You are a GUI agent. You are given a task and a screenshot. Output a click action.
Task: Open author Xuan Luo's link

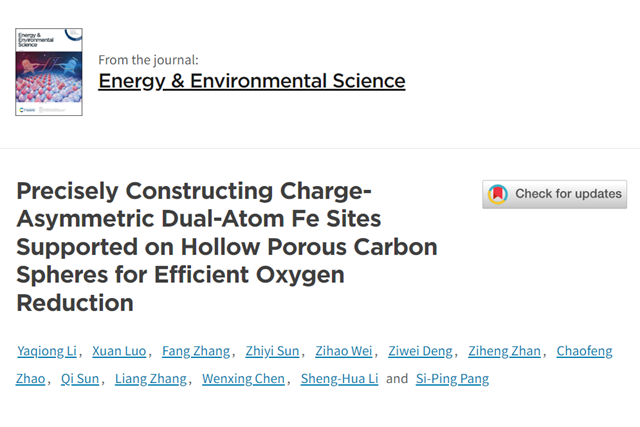119,351
